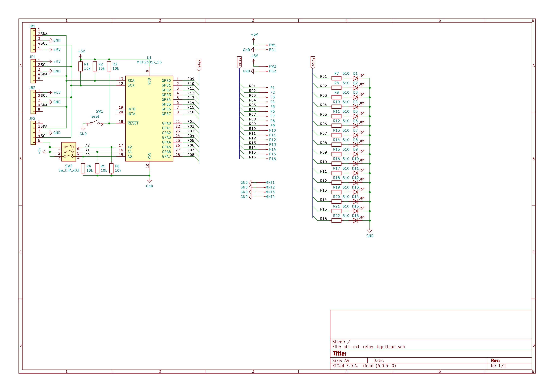Click the GPA0 pin label on U1
This screenshot has width=554, height=392.
click(166, 123)
